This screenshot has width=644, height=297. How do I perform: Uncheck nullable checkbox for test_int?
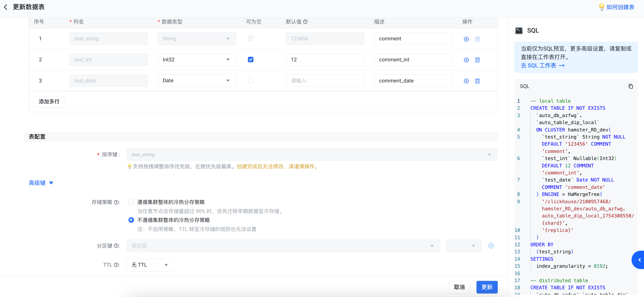(x=251, y=59)
